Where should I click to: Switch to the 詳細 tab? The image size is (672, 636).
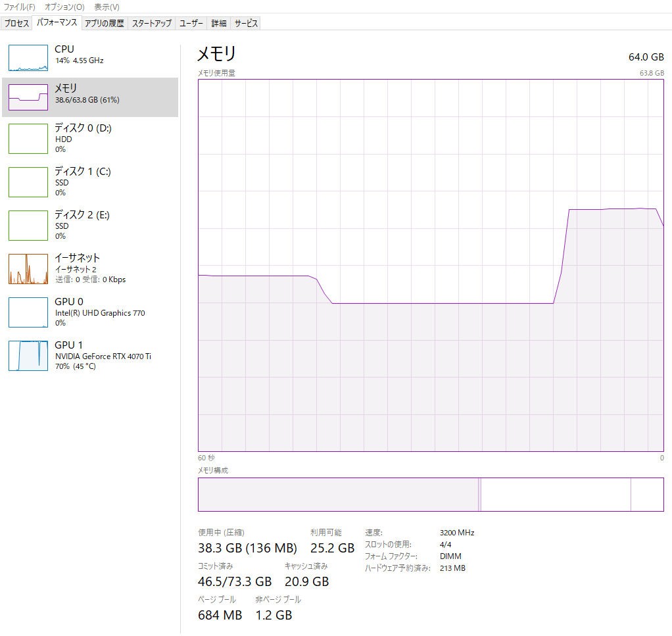click(x=219, y=23)
